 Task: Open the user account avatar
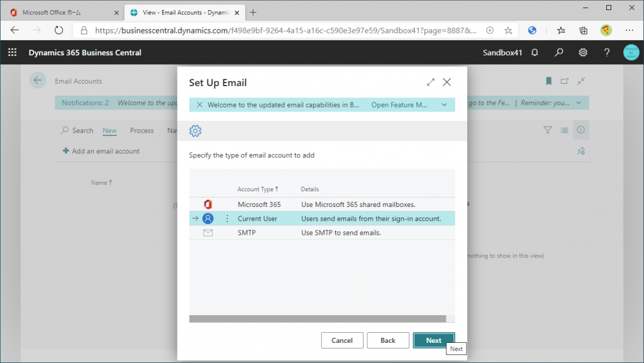pyautogui.click(x=631, y=52)
